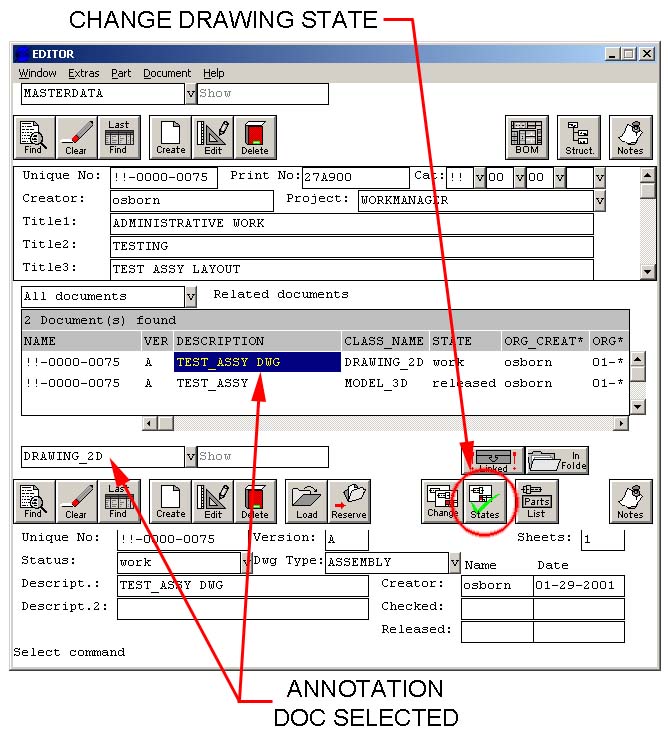
Task: Click the Title1 ADMINISTRATIVE WORK field
Action: pyautogui.click(x=350, y=224)
